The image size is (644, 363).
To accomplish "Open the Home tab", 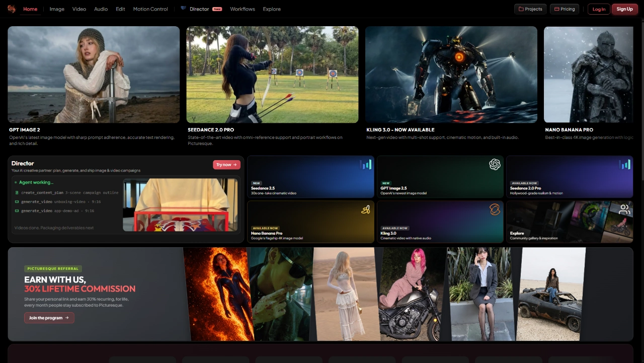I will (30, 9).
